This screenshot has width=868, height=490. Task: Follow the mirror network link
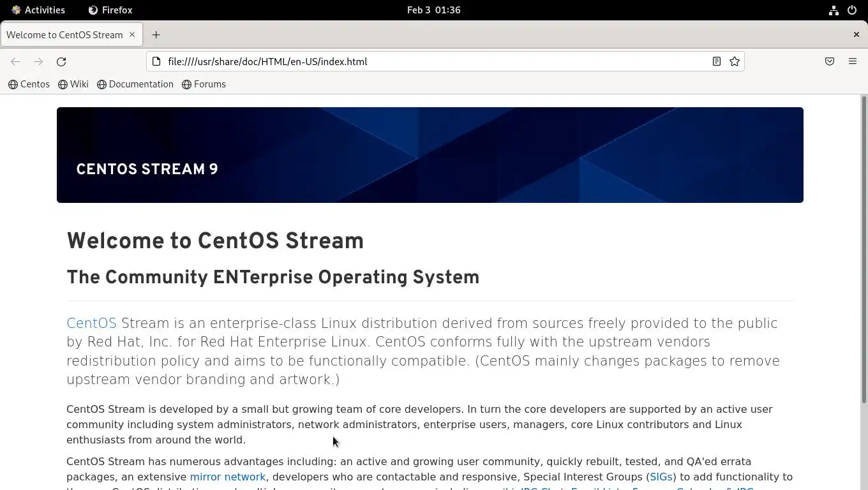tap(228, 477)
